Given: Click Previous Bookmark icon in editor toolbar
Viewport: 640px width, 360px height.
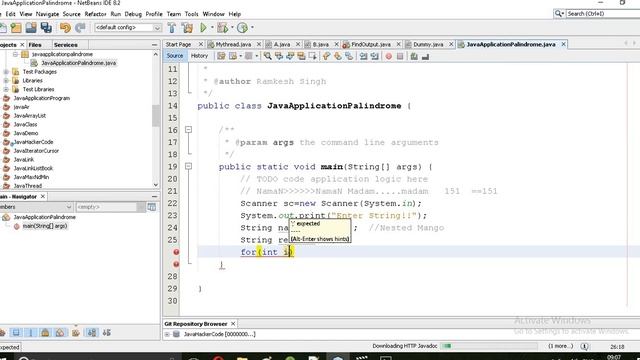Looking at the screenshot, I should 326,56.
